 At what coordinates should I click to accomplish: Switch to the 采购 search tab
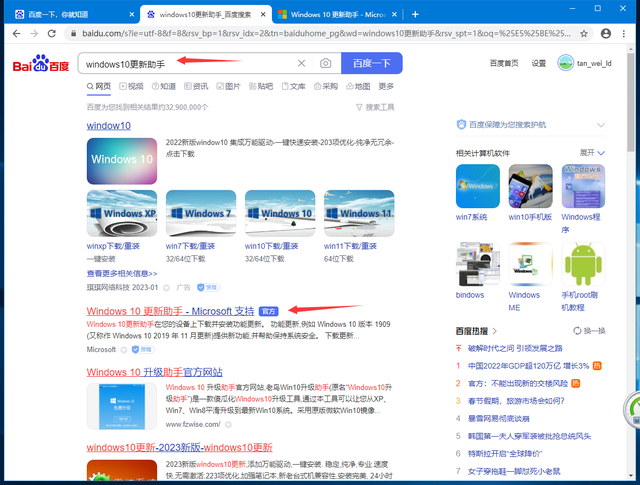[326, 86]
